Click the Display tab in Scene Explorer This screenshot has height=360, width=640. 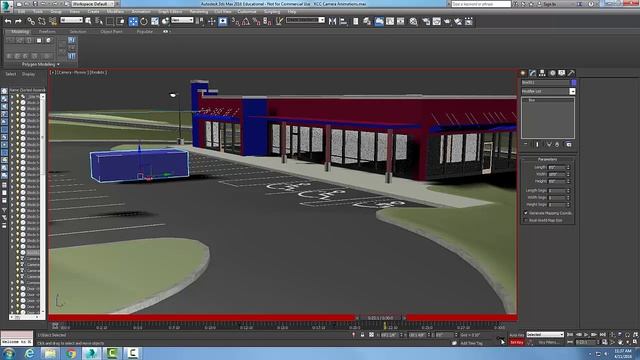coord(28,74)
